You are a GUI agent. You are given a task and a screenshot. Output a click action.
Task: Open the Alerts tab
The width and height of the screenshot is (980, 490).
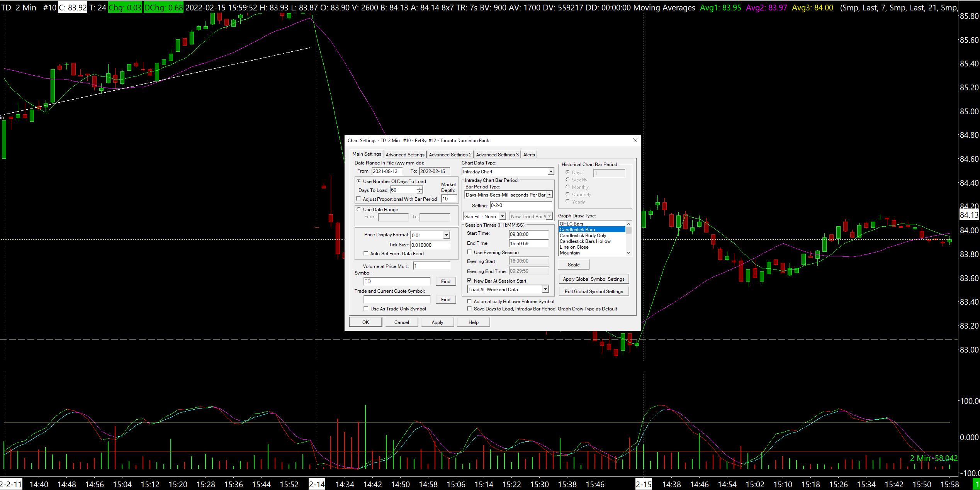(x=529, y=154)
